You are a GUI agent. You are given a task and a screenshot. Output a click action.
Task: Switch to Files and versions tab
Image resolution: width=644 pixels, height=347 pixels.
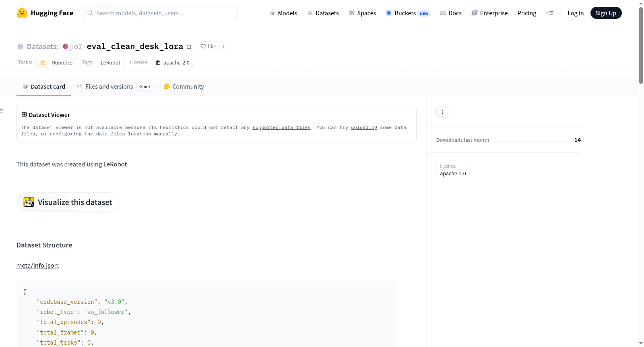(114, 87)
